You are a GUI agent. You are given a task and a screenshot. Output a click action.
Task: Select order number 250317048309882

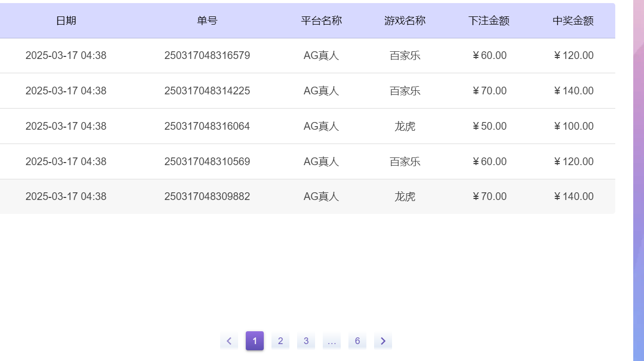(208, 196)
